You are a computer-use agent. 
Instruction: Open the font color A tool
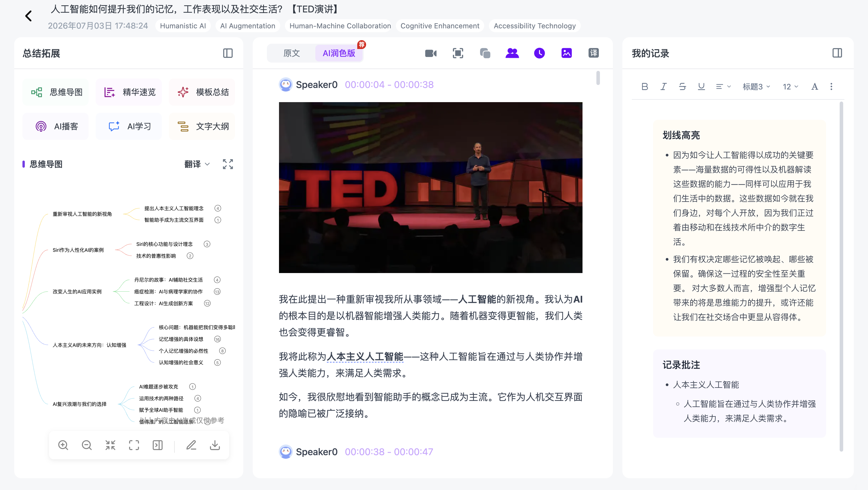pos(815,86)
